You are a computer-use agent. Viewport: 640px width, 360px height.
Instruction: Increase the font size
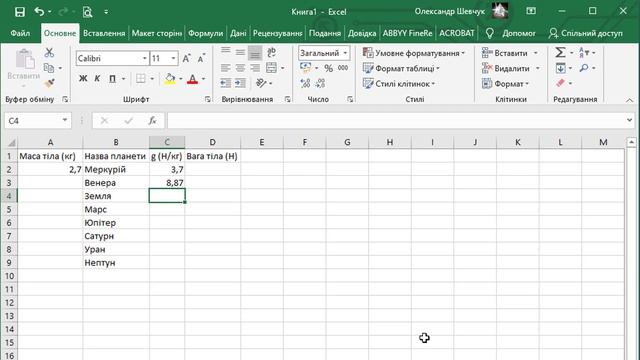point(187,59)
